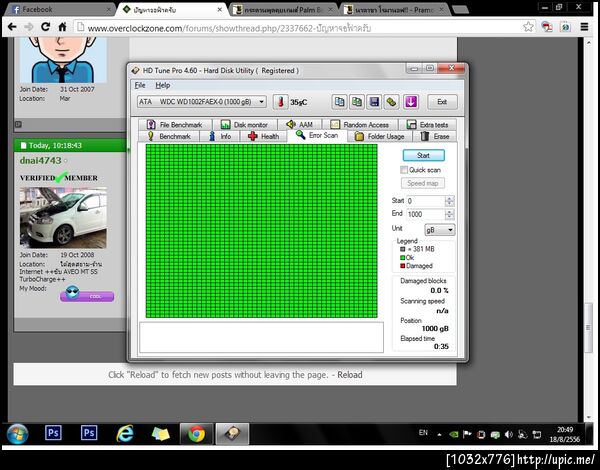Open the Chrome hamburger menu
Screen dimensions: 600x470
point(584,27)
